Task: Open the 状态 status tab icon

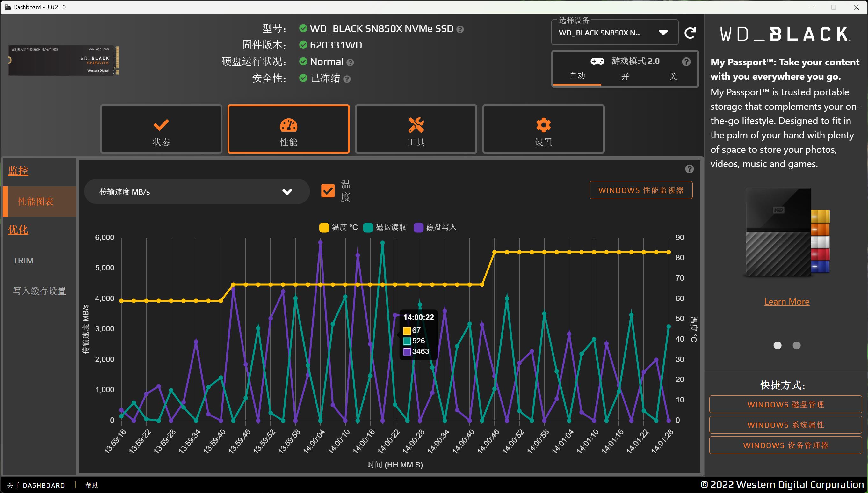Action: (x=161, y=125)
